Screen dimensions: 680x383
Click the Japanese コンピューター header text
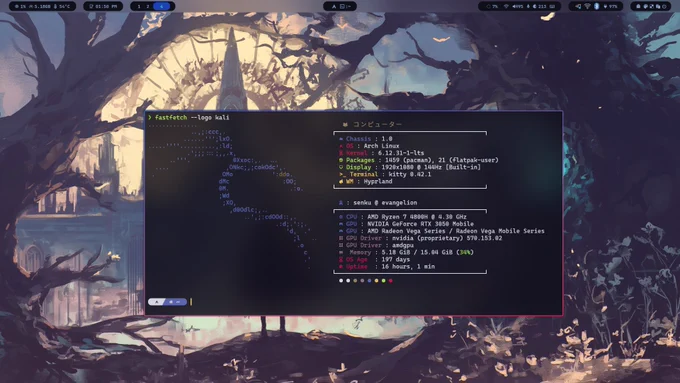click(377, 124)
